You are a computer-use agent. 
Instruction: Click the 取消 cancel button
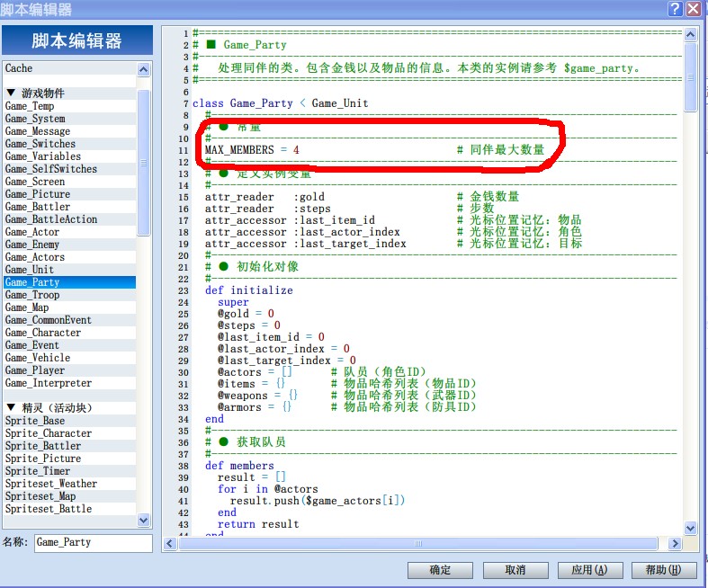[515, 570]
